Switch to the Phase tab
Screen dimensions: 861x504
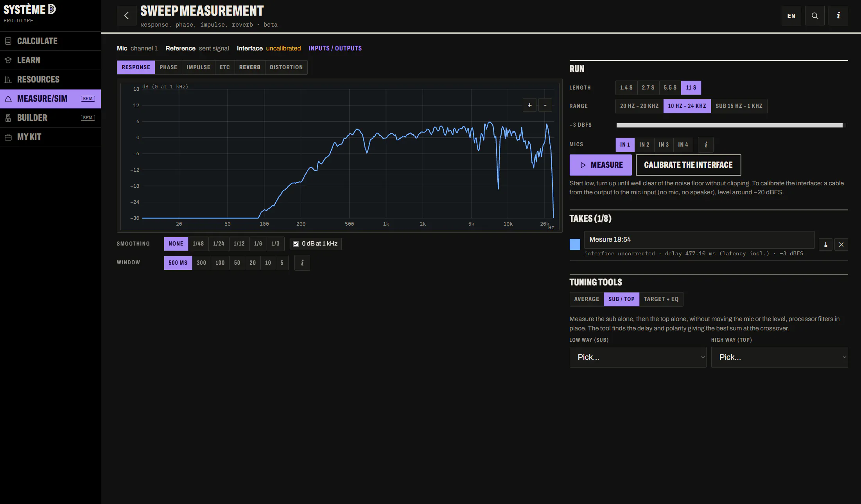[168, 67]
